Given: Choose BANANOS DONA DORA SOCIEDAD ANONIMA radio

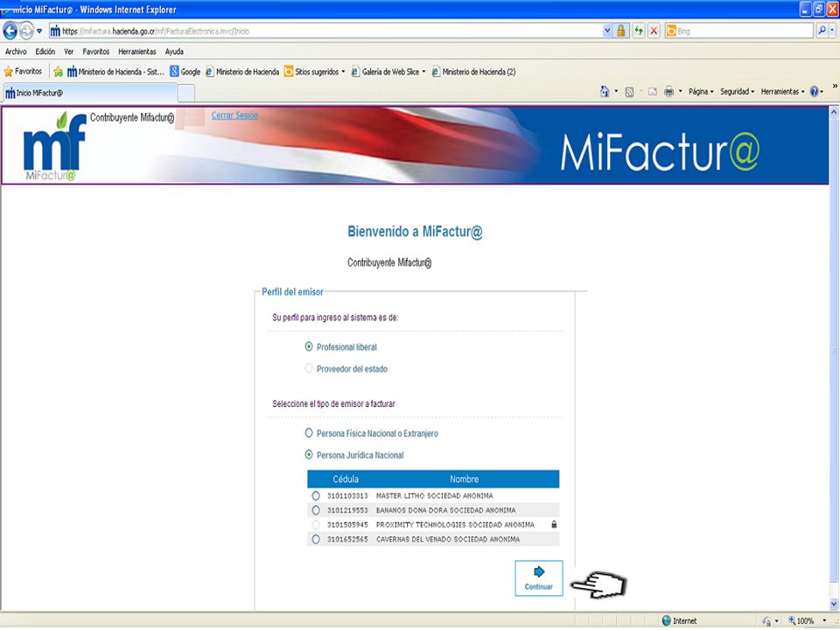Looking at the screenshot, I should [316, 510].
